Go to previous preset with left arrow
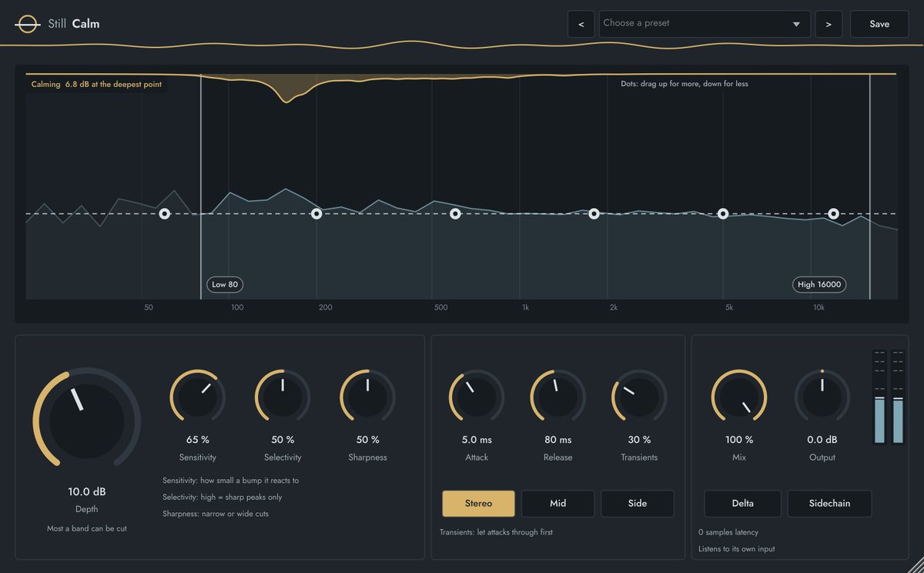The height and width of the screenshot is (573, 924). pos(581,24)
